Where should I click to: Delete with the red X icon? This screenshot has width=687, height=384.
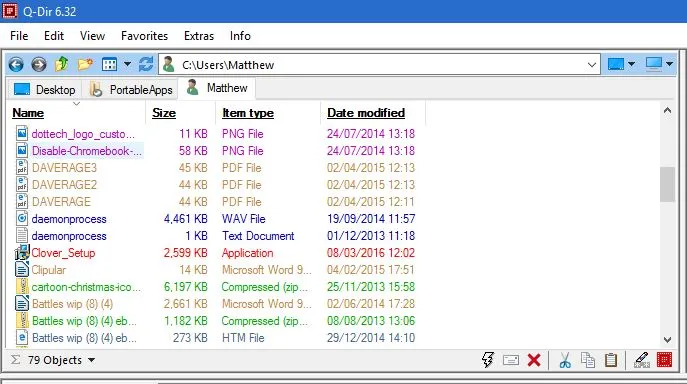coord(534,360)
